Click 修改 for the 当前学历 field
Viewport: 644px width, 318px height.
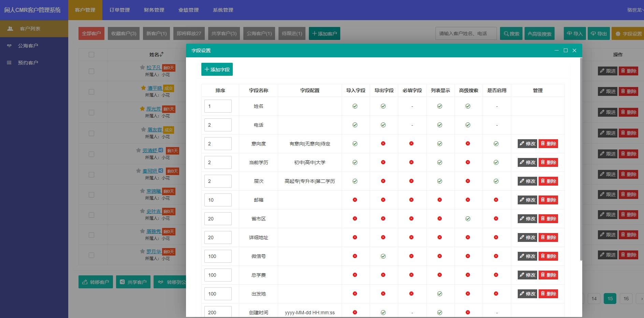click(x=527, y=162)
